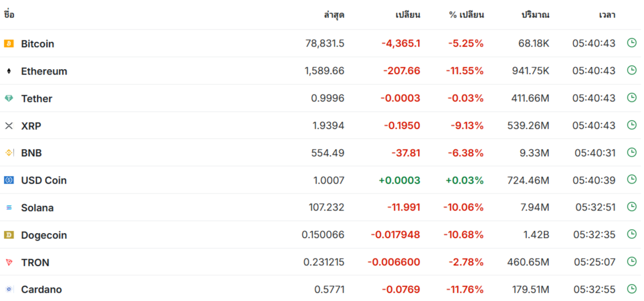Open the USD Coin name link

tap(43, 180)
